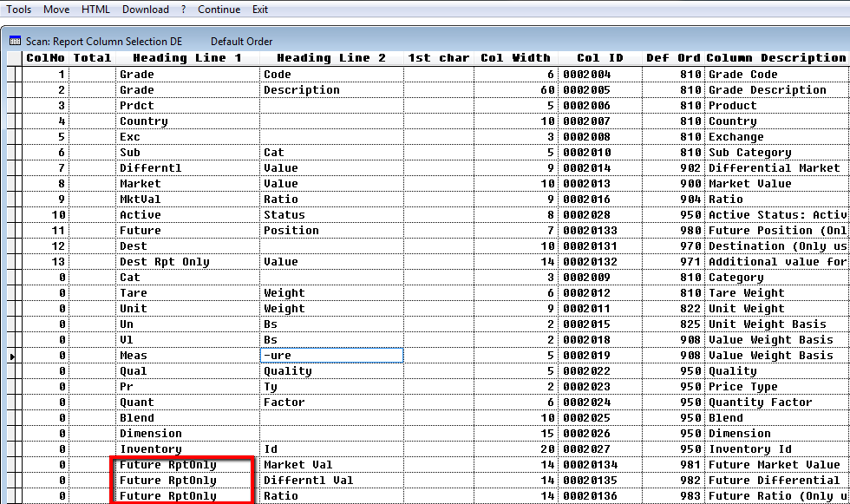Screen dimensions: 850x504
Task: Click the Heading Line 2 column header
Action: [x=331, y=58]
